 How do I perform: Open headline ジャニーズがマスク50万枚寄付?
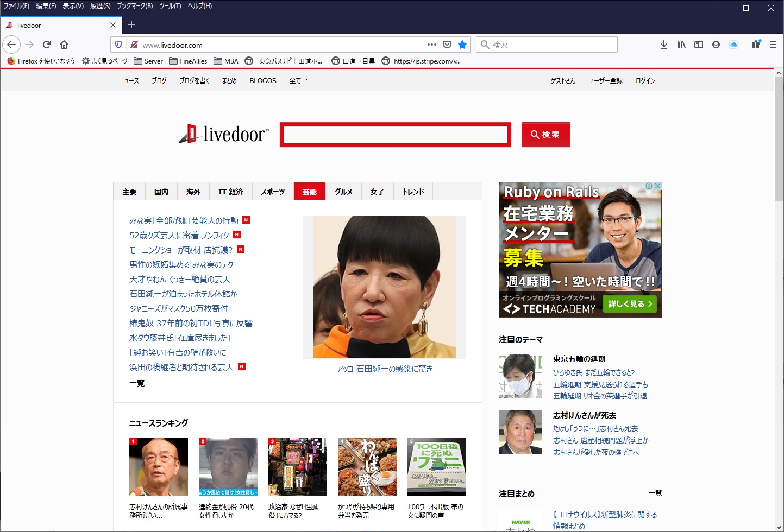179,308
